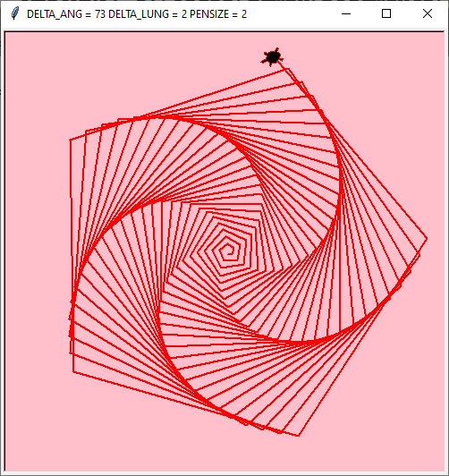
Task: Click the black turtle cursor shape
Action: pyautogui.click(x=273, y=56)
